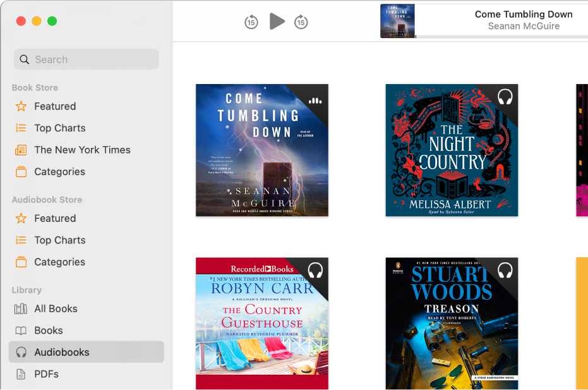This screenshot has width=588, height=390.
Task: Minimize the window with the yellow button
Action: tap(37, 21)
